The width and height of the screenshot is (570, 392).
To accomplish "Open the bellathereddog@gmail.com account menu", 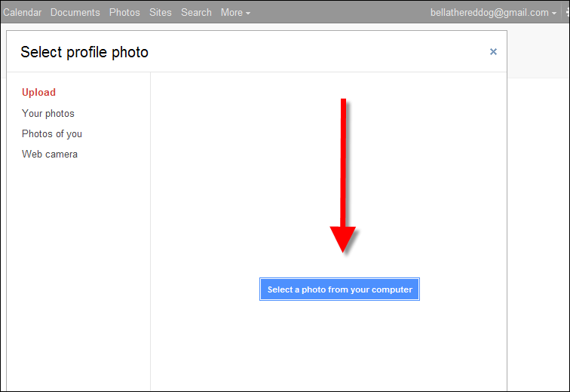I will tap(489, 13).
